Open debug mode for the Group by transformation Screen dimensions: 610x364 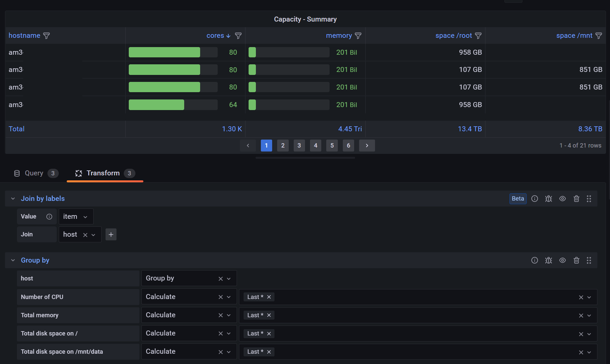point(548,260)
